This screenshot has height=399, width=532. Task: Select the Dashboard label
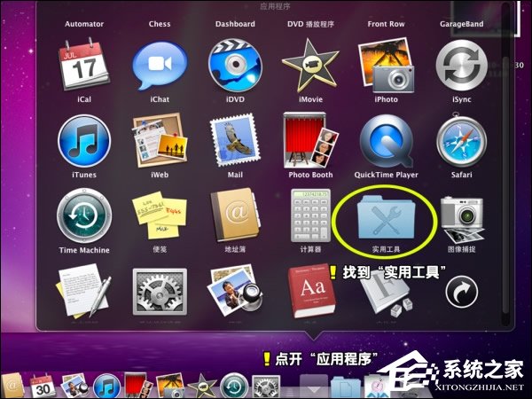coord(235,24)
